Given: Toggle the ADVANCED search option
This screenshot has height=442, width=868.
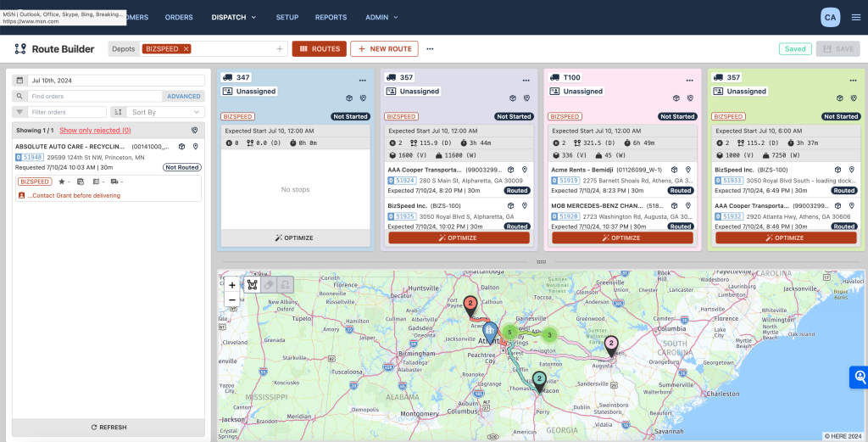Looking at the screenshot, I should pyautogui.click(x=184, y=97).
